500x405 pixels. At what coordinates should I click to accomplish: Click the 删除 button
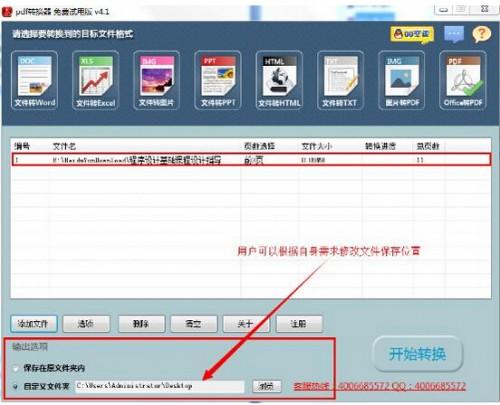141,324
